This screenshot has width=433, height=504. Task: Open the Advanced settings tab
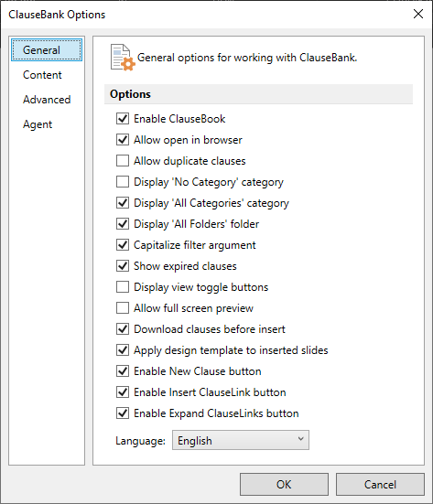pos(47,100)
